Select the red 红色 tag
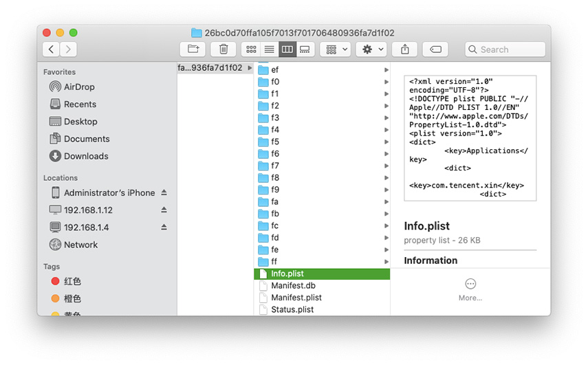Image resolution: width=588 pixels, height=365 pixels. 72,282
